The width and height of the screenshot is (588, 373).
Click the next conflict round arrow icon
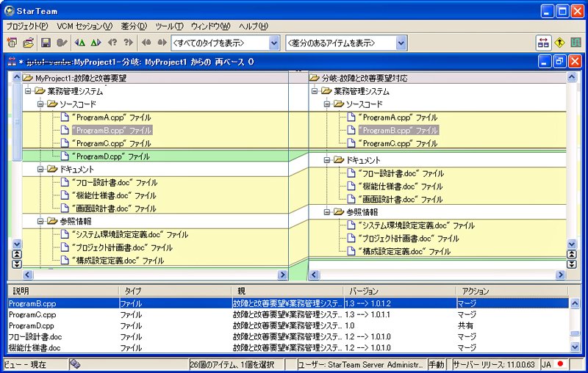[162, 43]
